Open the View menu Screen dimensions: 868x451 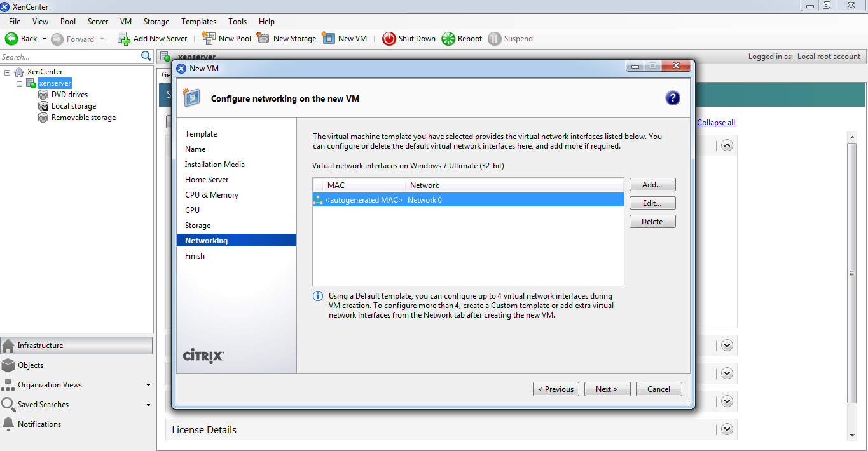(x=40, y=22)
